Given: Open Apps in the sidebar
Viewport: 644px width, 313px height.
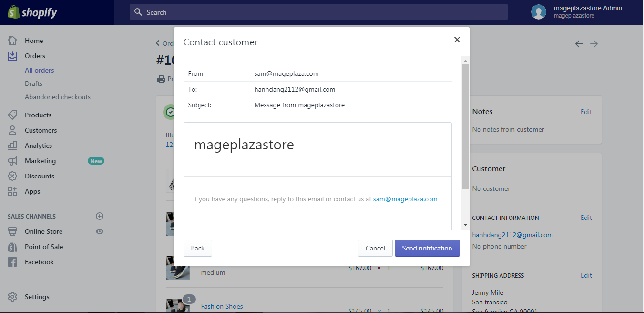Looking at the screenshot, I should click(x=32, y=191).
